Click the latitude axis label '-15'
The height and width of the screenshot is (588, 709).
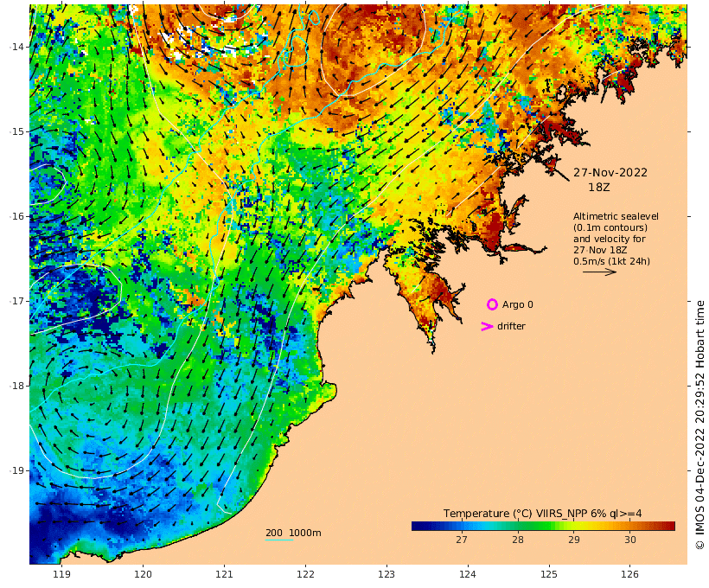(x=16, y=131)
